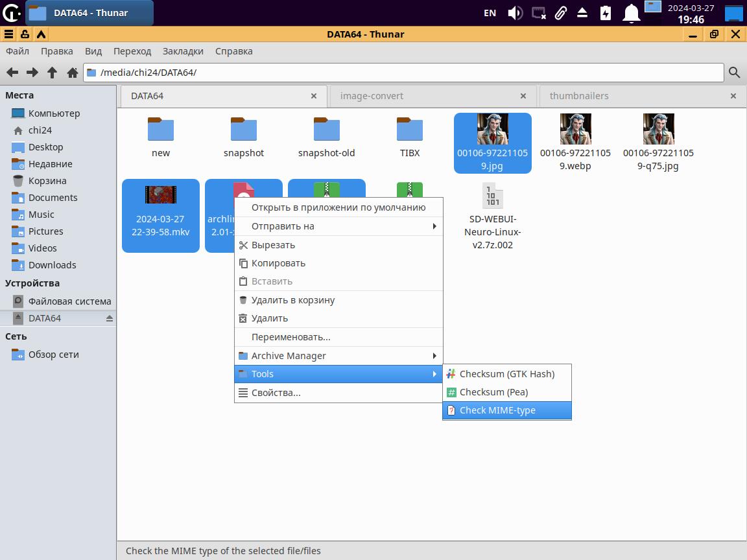Screen dimensions: 747x560
Task: Open Desktop in the sidebar
Action: [58, 147]
